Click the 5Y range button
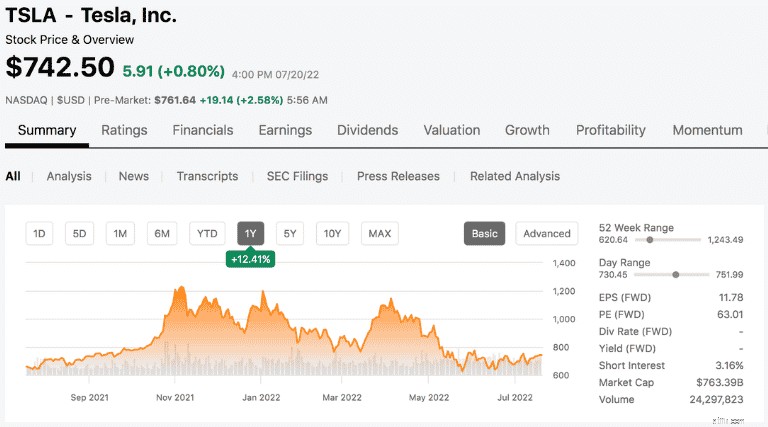Viewport: 768px width, 427px height. pyautogui.click(x=290, y=234)
